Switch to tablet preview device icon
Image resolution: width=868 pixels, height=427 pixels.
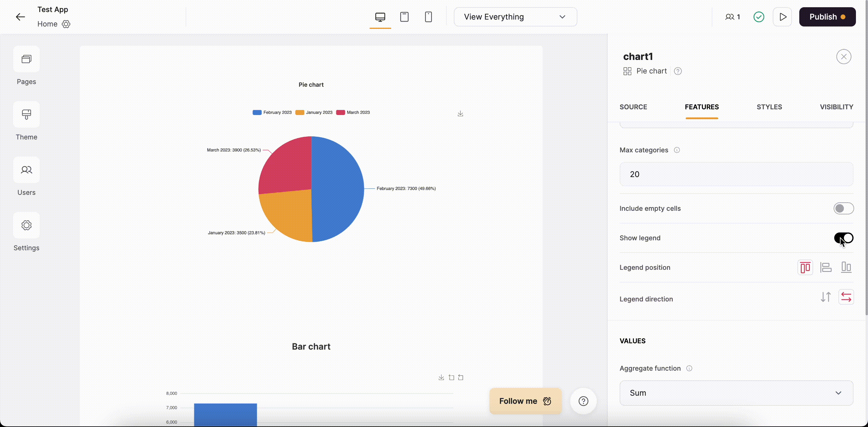404,17
